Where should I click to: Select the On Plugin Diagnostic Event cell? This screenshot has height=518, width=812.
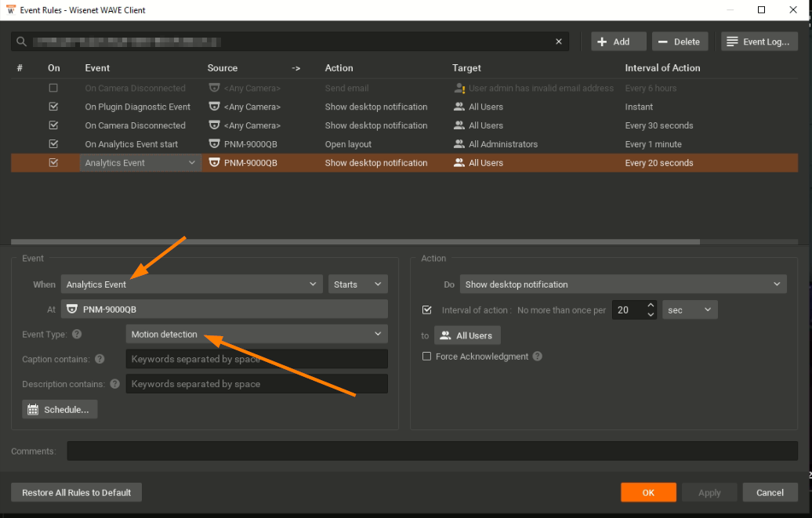138,107
